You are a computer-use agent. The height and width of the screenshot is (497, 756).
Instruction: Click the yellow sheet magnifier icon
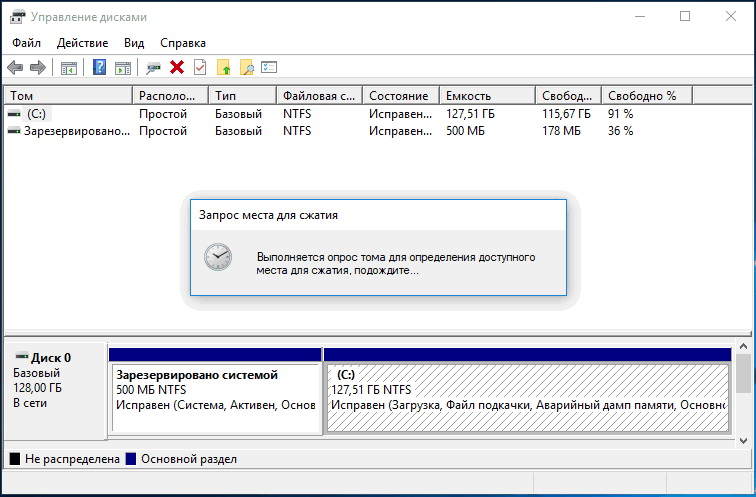pos(246,67)
